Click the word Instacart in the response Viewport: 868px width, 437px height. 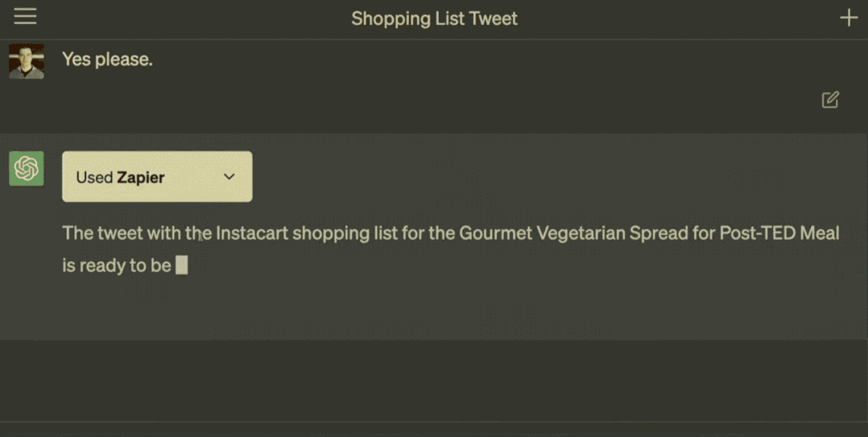tap(252, 233)
